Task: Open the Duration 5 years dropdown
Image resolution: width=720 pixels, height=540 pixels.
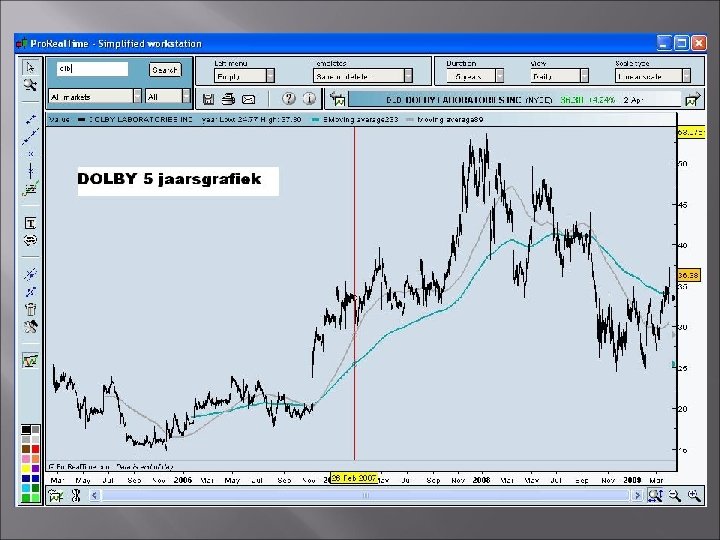Action: coord(475,76)
